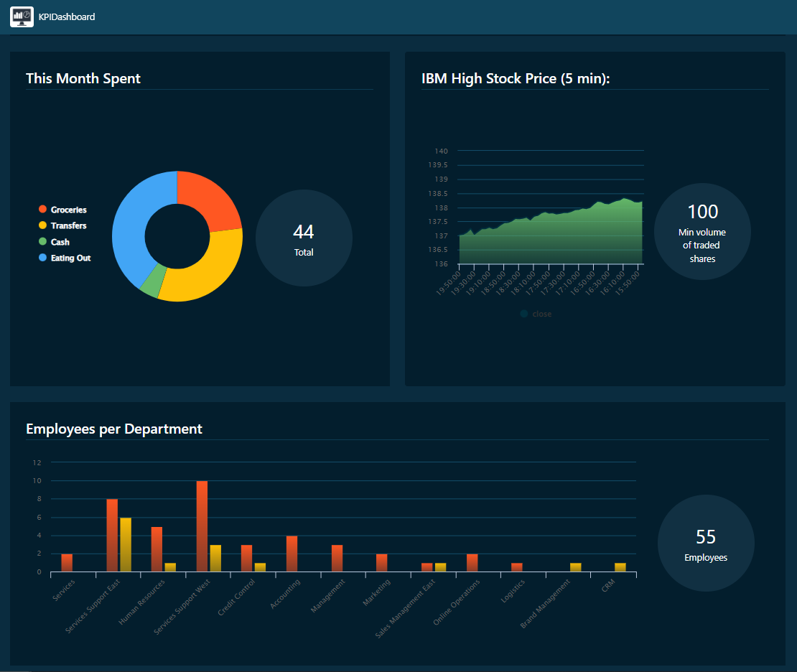Click the 100 Min volume circle badge
Image resolution: width=797 pixels, height=672 pixels.
coord(702,232)
